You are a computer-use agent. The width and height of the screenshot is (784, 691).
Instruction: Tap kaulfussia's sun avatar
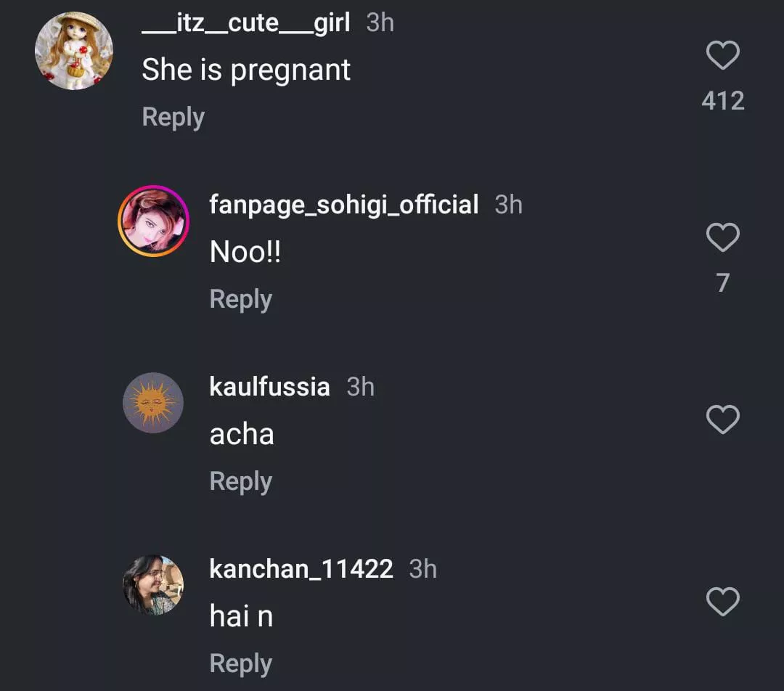click(153, 403)
